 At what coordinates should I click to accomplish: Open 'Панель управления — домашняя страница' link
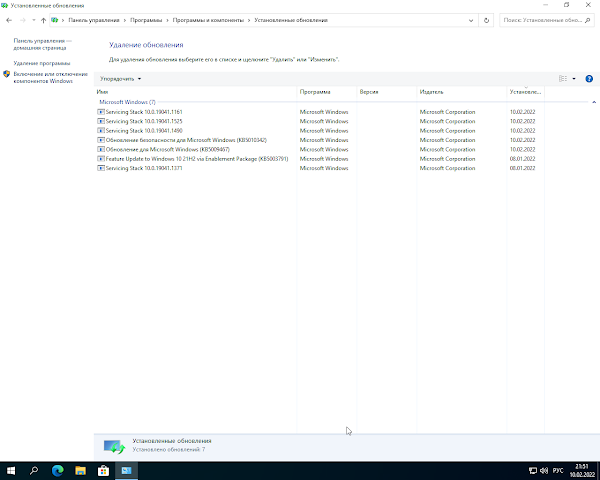point(42,44)
